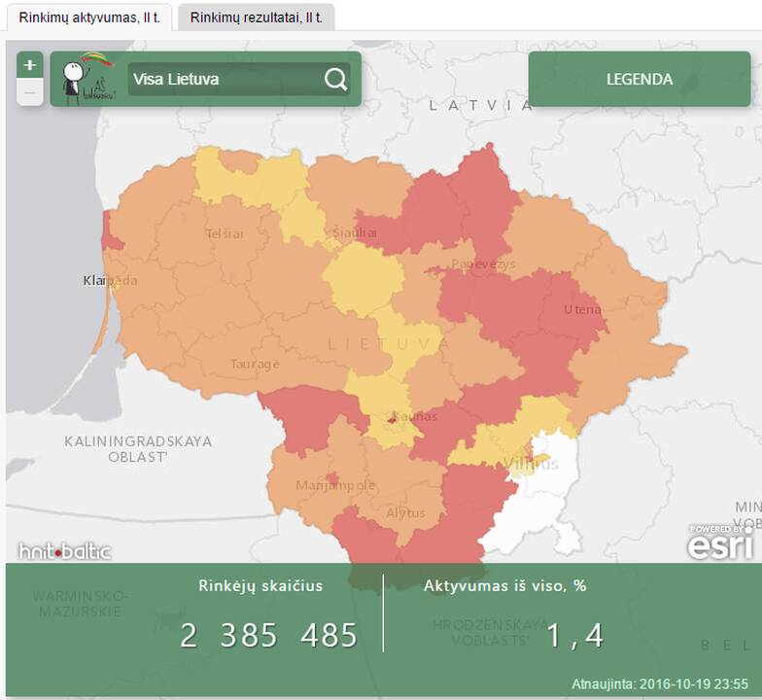Click the search magnifier icon
The image size is (762, 700).
(336, 79)
